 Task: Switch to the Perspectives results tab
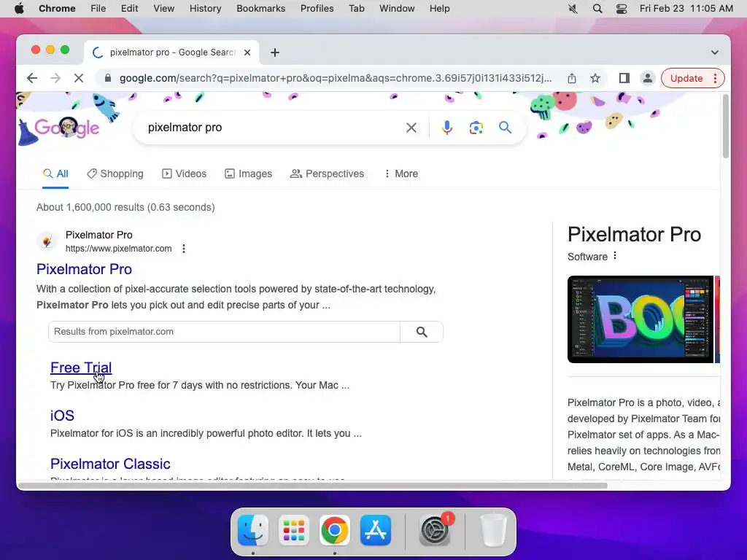[328, 174]
